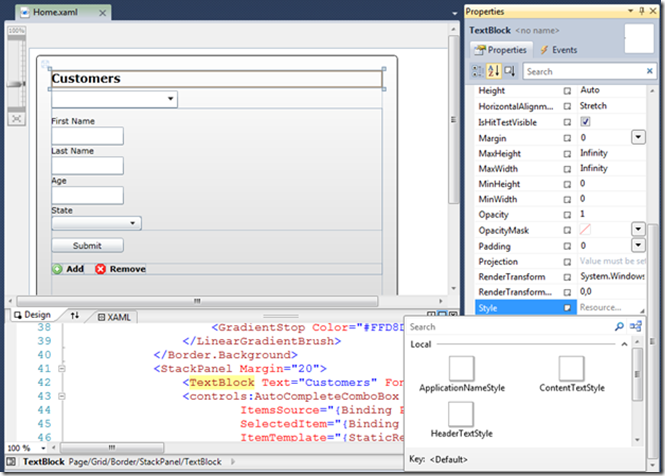Open the Padding value dropdown

638,245
